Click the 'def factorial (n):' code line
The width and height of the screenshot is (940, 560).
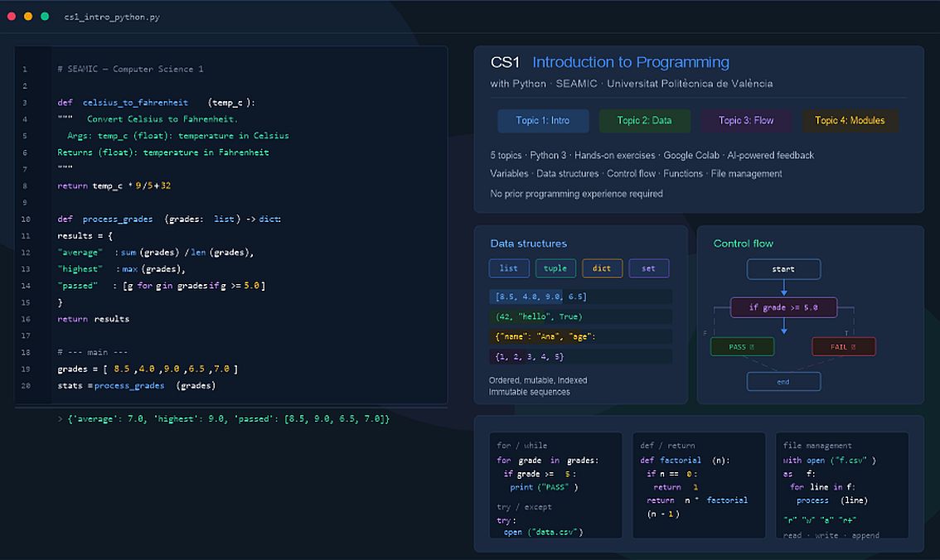click(x=685, y=461)
